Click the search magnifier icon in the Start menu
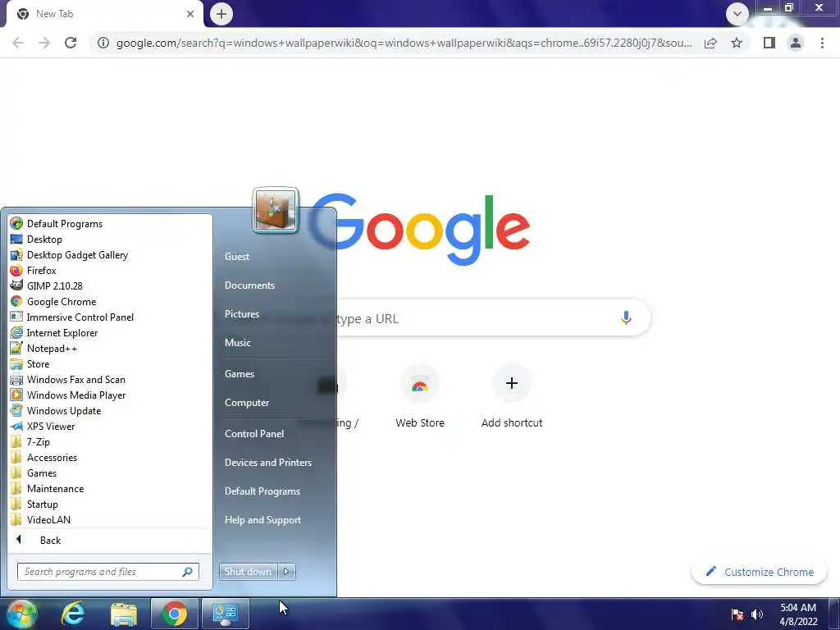Image resolution: width=840 pixels, height=630 pixels. (x=188, y=572)
